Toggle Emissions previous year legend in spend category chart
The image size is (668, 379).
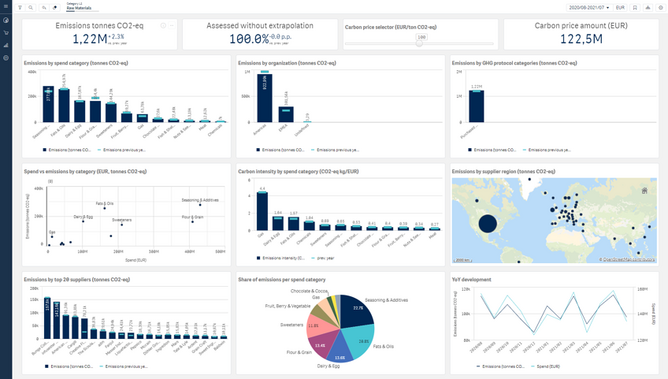(x=122, y=150)
